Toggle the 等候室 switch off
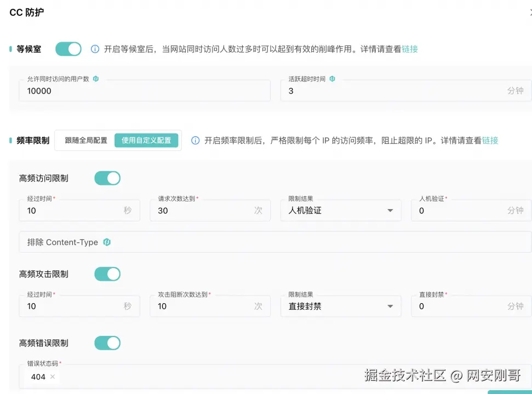Screen dimensions: 532x394 pos(68,49)
